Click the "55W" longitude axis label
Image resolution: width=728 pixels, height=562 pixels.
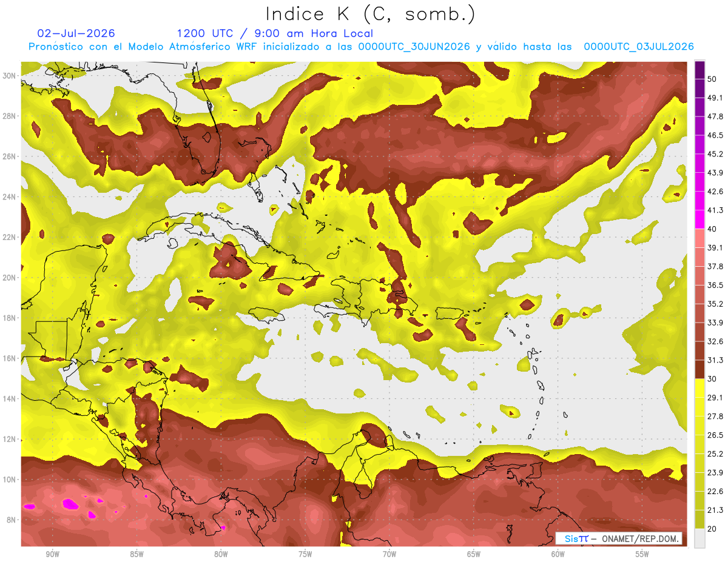(x=642, y=555)
